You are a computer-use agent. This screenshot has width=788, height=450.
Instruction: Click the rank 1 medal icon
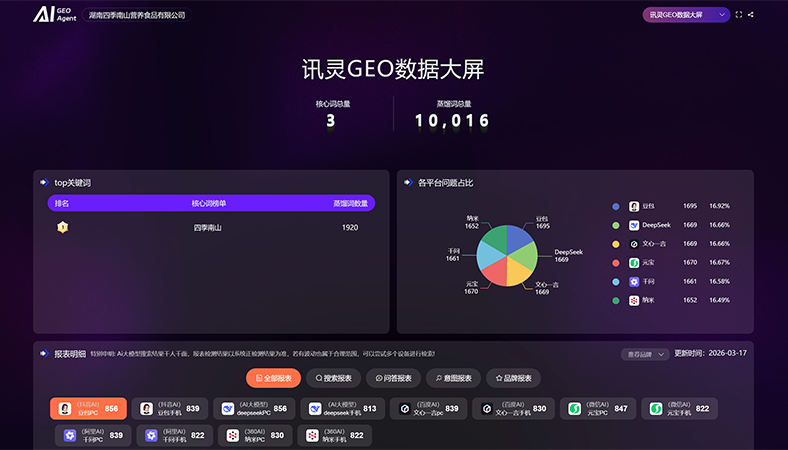pos(62,227)
